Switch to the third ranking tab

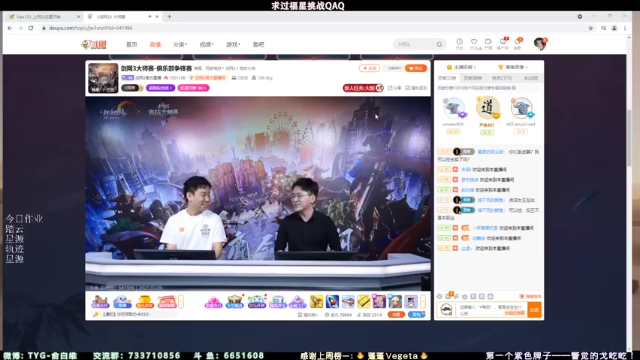[502, 78]
